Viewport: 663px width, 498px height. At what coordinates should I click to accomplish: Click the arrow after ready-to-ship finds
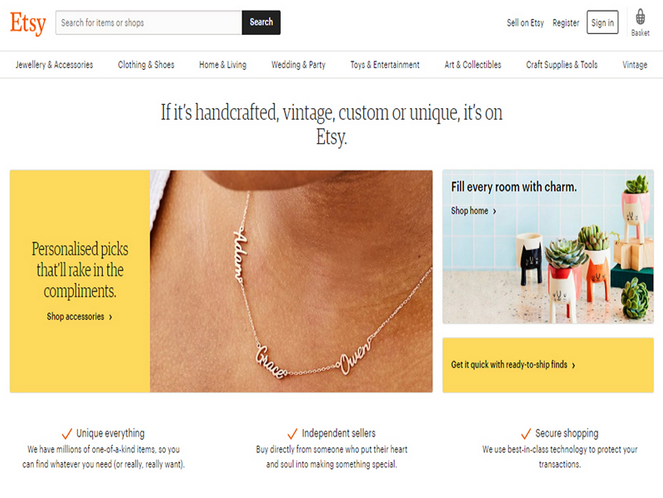click(x=573, y=365)
